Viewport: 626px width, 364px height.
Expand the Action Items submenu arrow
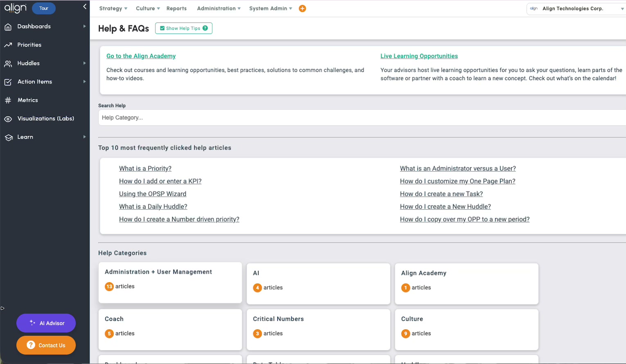(85, 81)
